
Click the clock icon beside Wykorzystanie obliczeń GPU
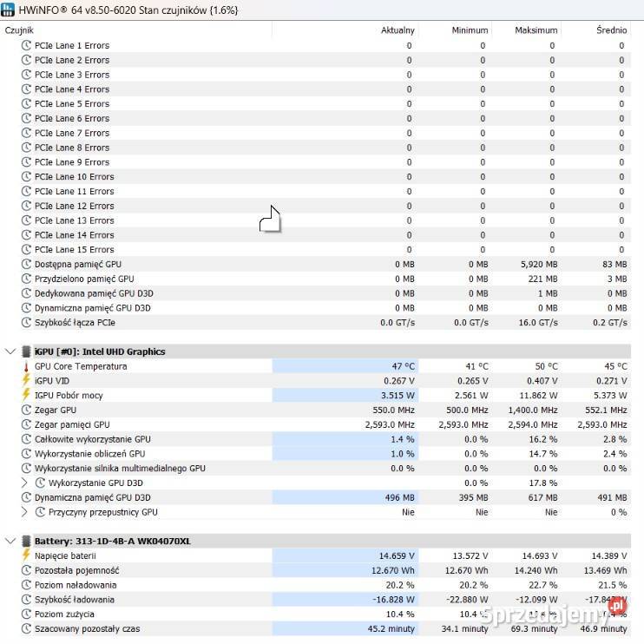point(26,454)
